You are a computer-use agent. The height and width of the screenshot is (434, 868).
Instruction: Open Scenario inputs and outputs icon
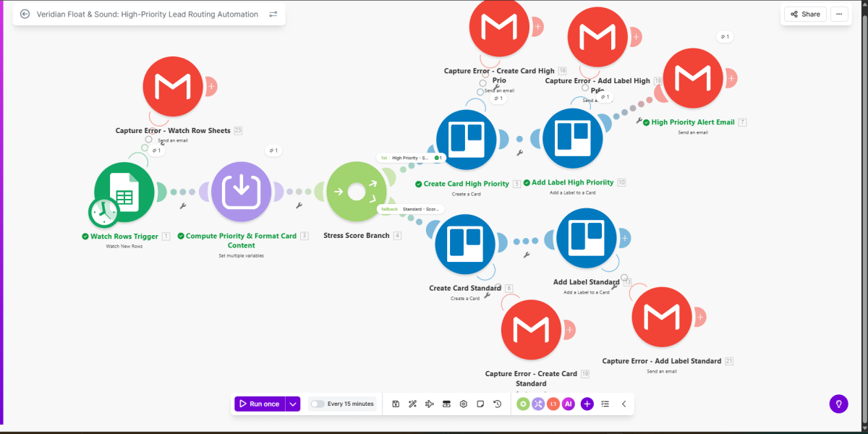(x=446, y=404)
